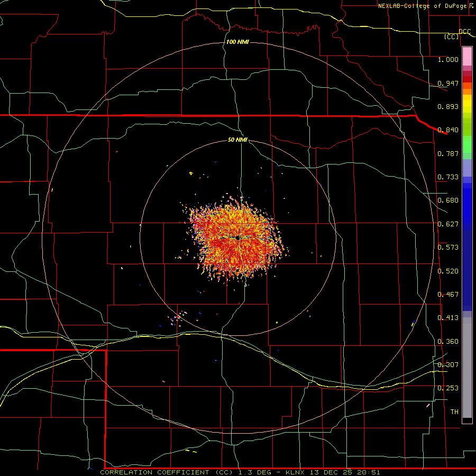Viewport: 476px width, 476px height.
Task: Pick the red segment of the color bar
Action: (x=467, y=79)
